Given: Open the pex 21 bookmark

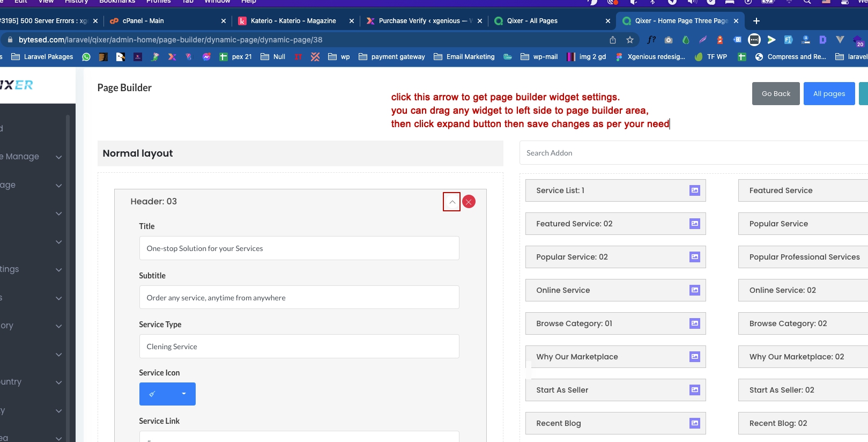Looking at the screenshot, I should coord(235,57).
